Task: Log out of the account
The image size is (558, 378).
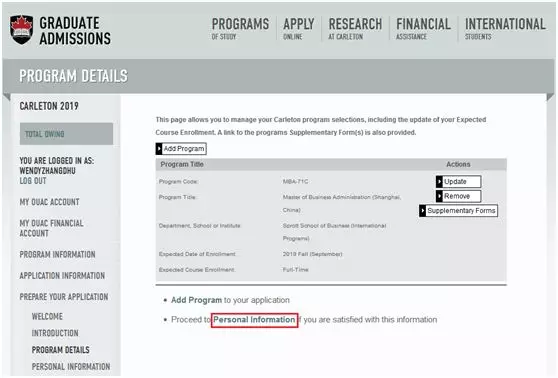Action: [33, 181]
